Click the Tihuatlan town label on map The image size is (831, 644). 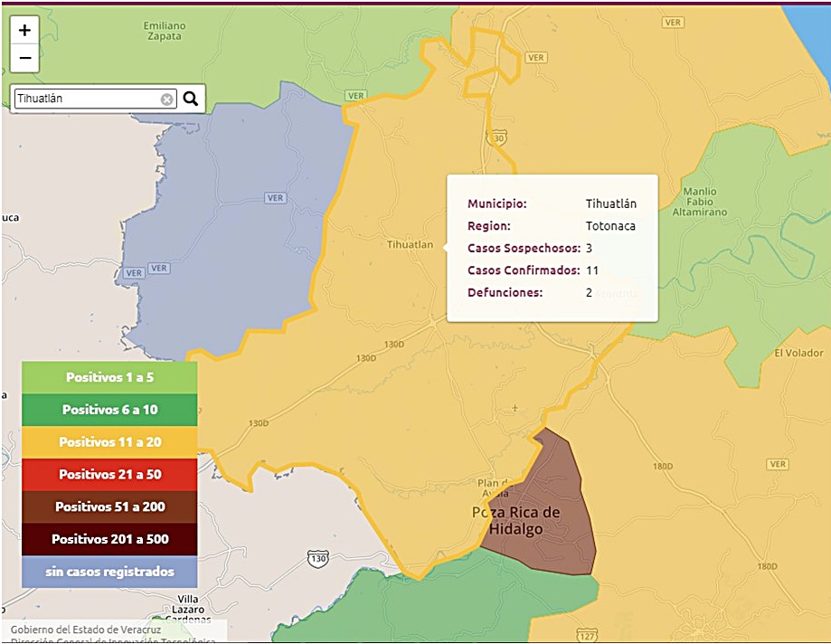coord(410,244)
